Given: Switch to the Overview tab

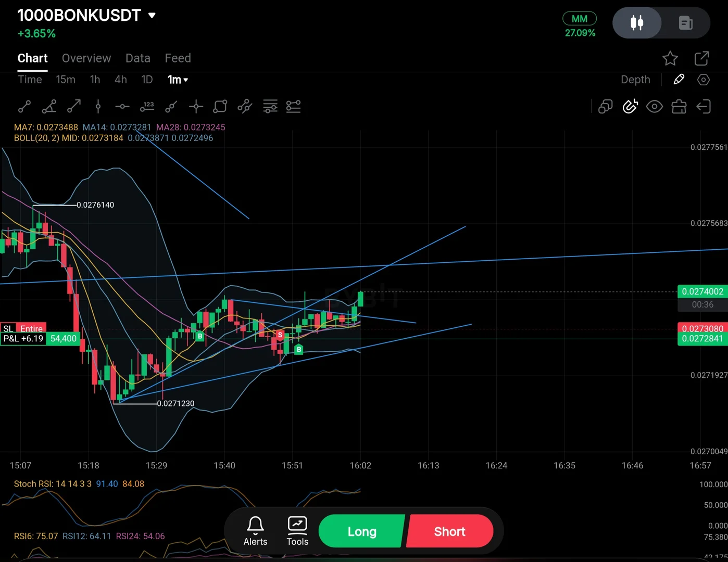Looking at the screenshot, I should coord(86,58).
